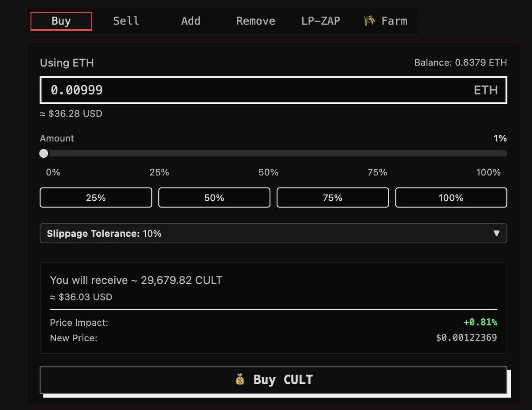The width and height of the screenshot is (532, 410).
Task: Open the Add liquidity tab
Action: point(191,21)
